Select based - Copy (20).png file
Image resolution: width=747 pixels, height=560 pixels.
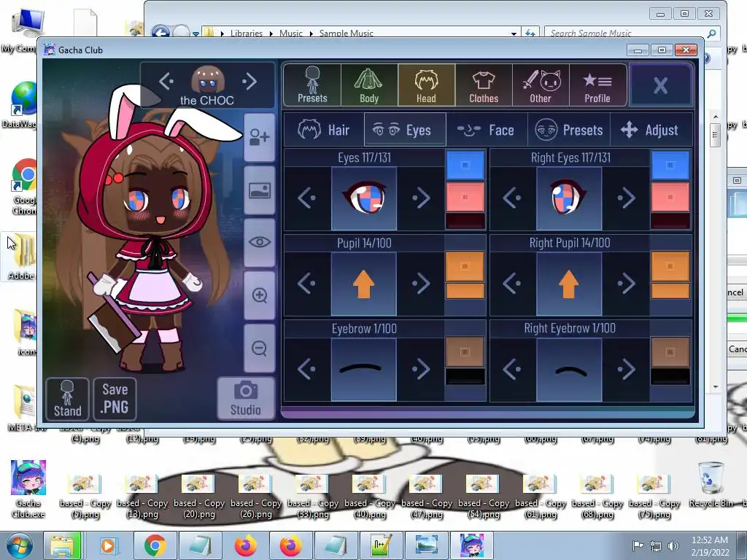[199, 497]
